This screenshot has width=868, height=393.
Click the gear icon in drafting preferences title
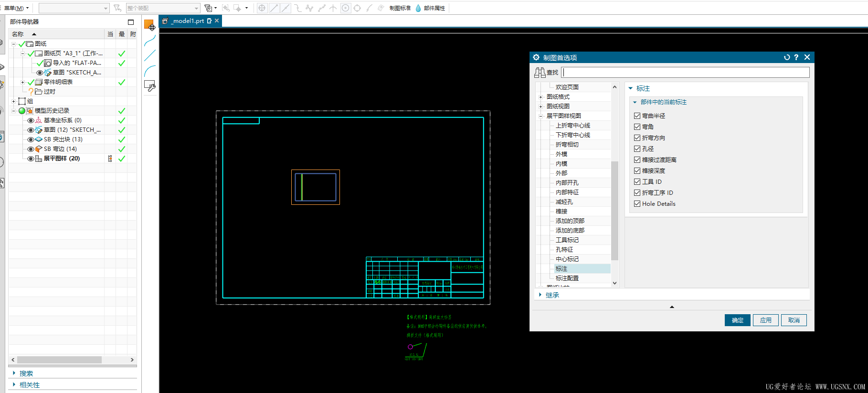[x=536, y=57]
